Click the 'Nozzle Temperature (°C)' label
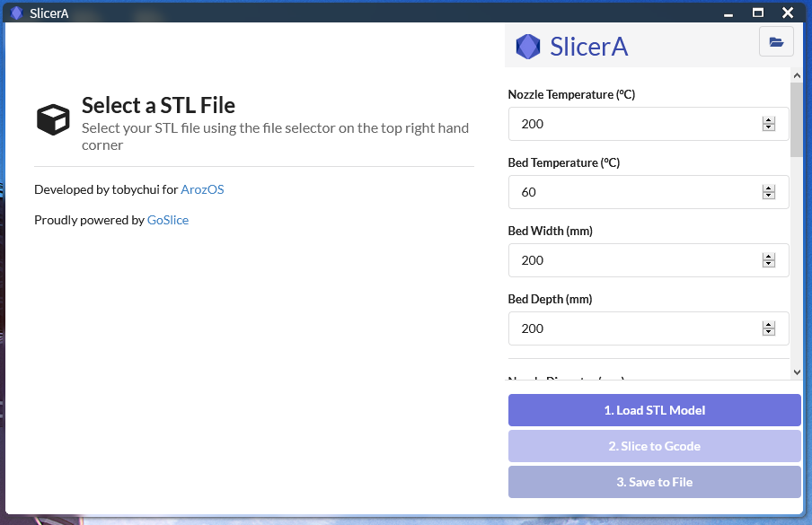 coord(571,94)
